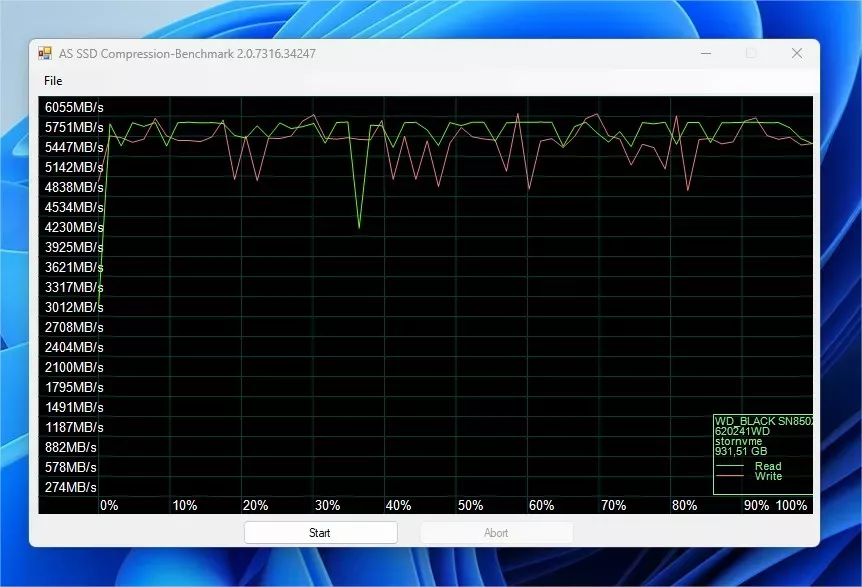862x587 pixels.
Task: Select the WD_BLACK SN850X drive name label
Action: 764,421
